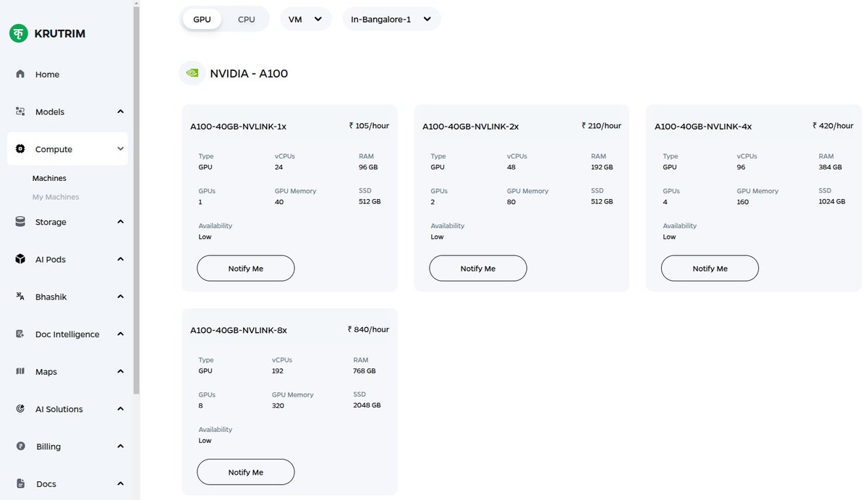Screen dimensions: 868x500
Task: Click the Storage database icon
Action: (20, 221)
